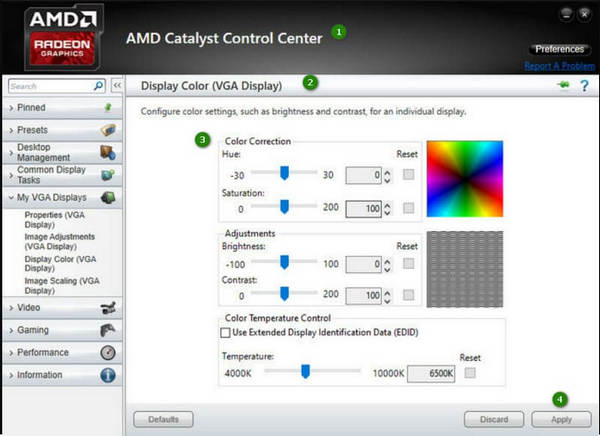Click the AMD Radeon Graphics logo
Screen dimensions: 600x436
(63, 38)
